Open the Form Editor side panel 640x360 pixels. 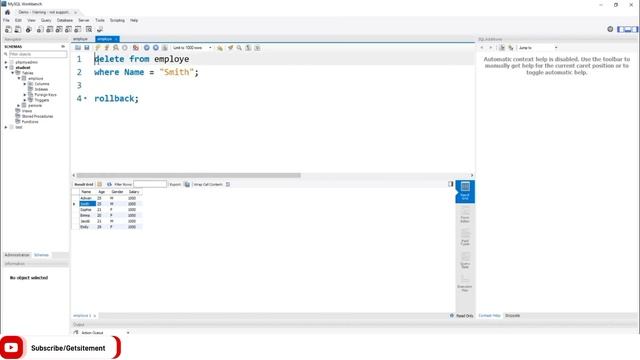coord(465,215)
